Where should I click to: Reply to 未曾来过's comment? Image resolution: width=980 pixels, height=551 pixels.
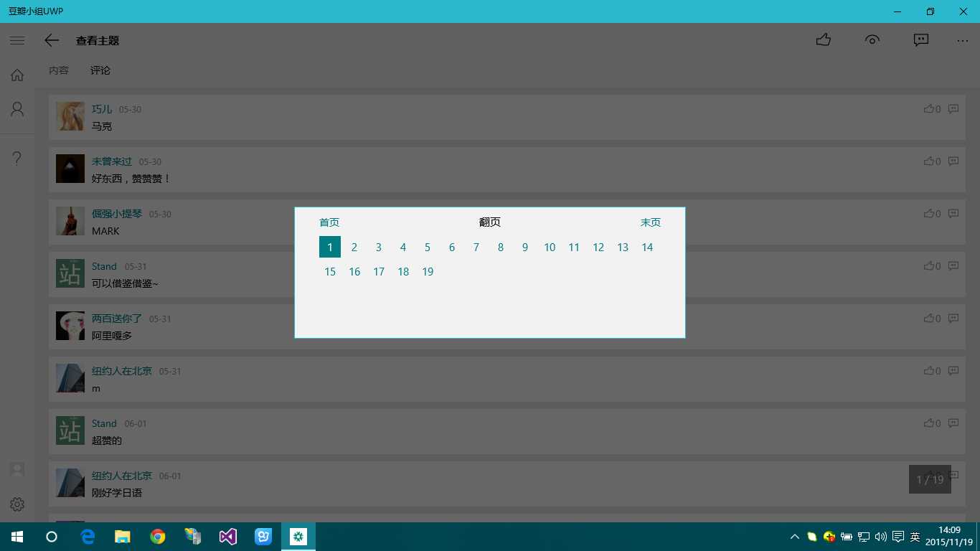[953, 161]
